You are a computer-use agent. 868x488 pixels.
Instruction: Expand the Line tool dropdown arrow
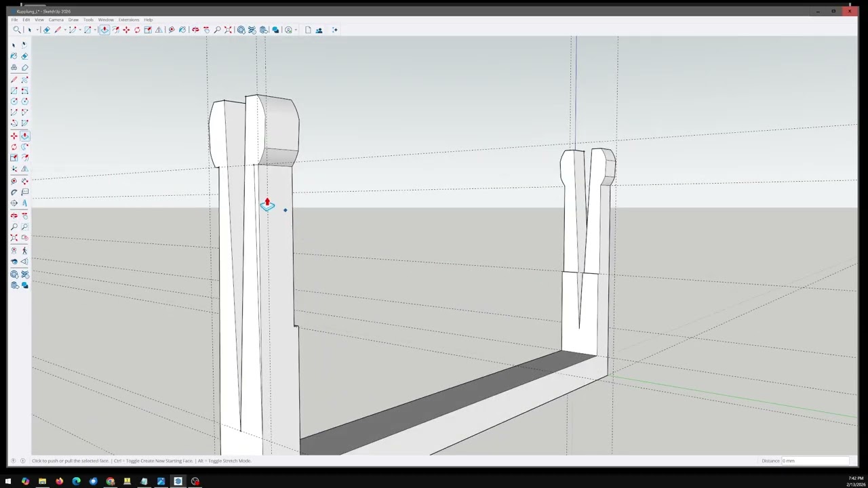point(65,30)
